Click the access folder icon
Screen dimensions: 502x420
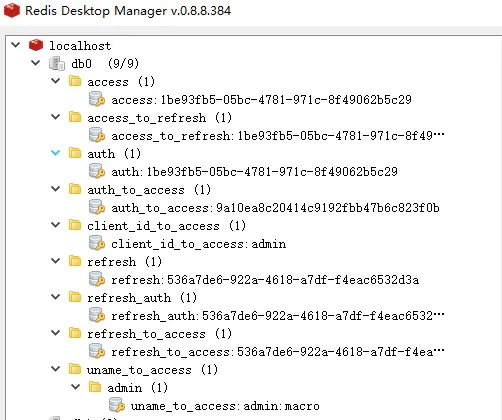click(x=75, y=81)
